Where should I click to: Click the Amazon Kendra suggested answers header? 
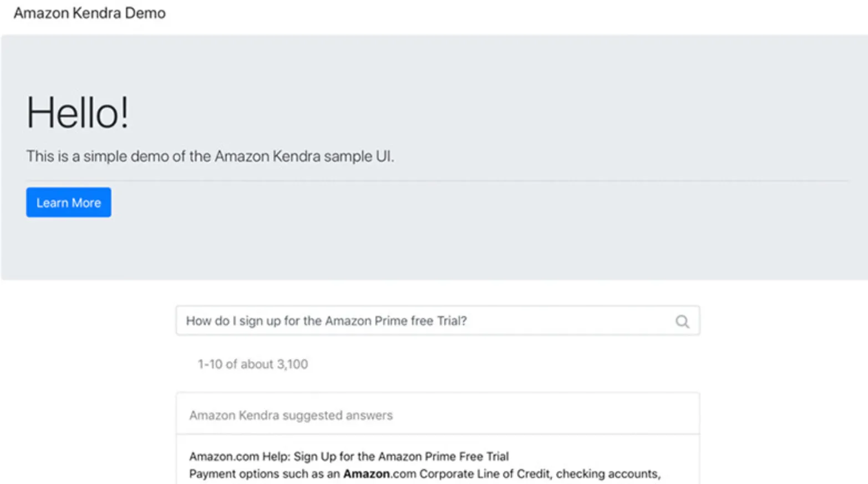(291, 415)
